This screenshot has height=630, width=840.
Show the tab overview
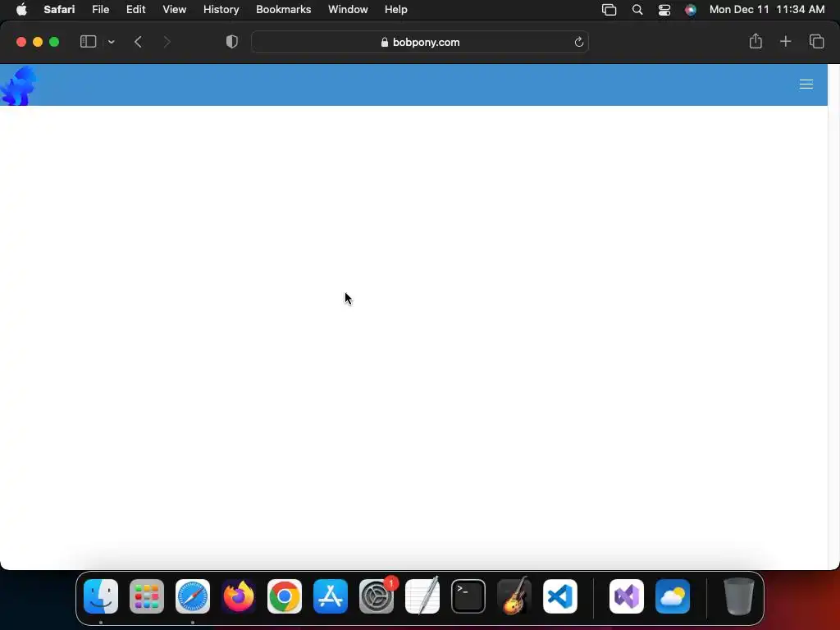(816, 41)
